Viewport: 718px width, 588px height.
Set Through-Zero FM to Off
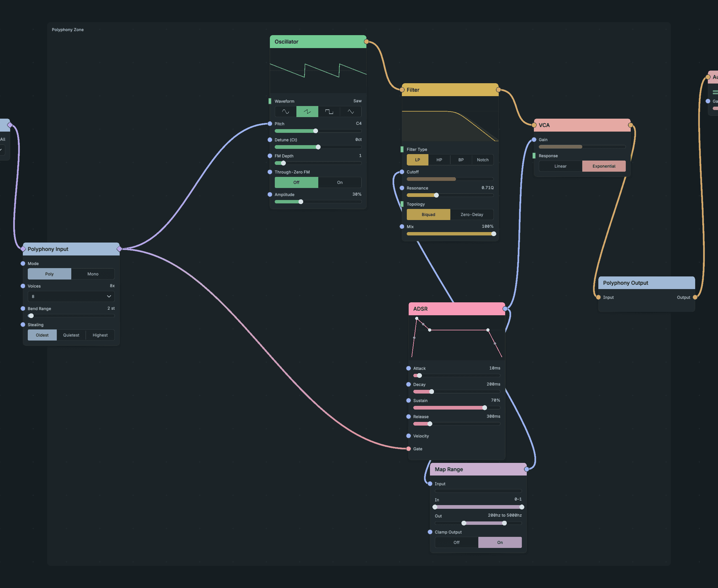[296, 182]
